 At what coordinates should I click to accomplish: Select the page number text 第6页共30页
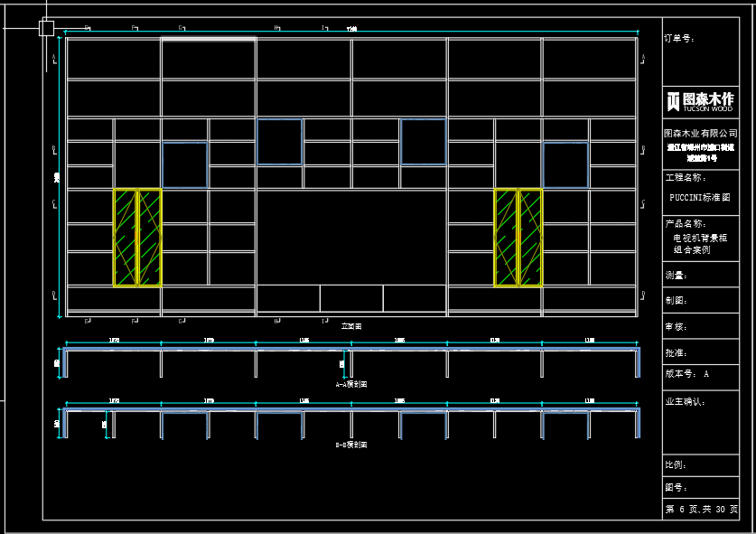[x=701, y=510]
